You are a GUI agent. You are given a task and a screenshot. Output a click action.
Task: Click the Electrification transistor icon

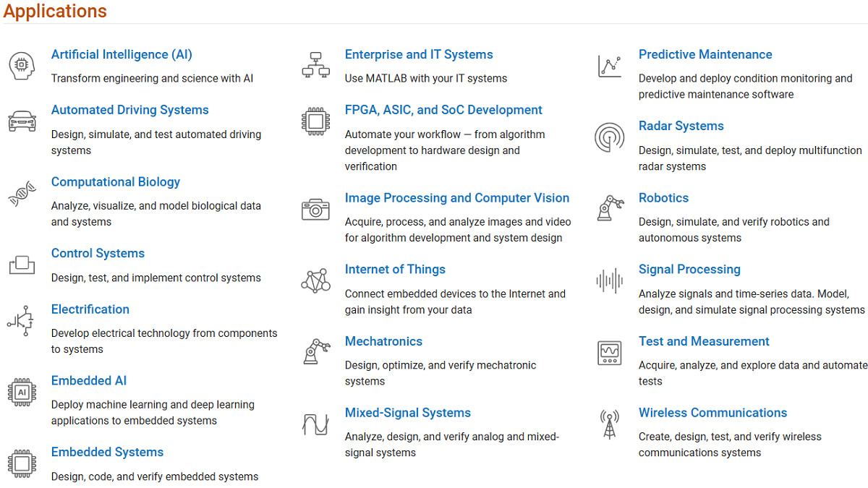[x=21, y=321]
